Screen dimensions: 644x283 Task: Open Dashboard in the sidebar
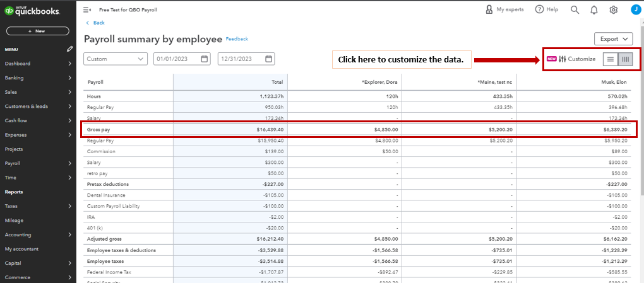[x=17, y=64]
